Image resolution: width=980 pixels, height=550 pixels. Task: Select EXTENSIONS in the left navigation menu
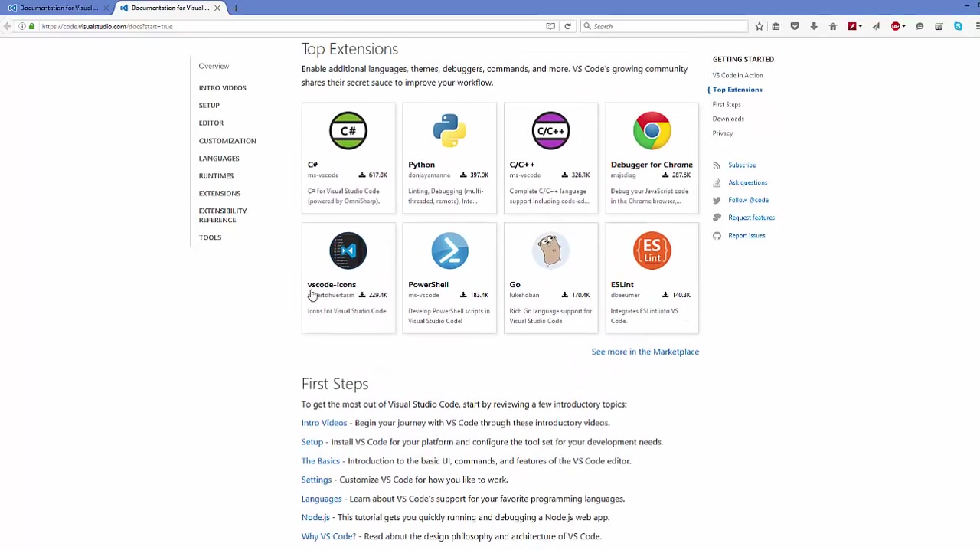click(220, 193)
